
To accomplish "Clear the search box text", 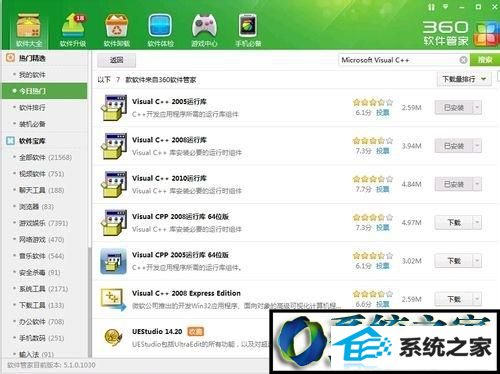I will 463,60.
